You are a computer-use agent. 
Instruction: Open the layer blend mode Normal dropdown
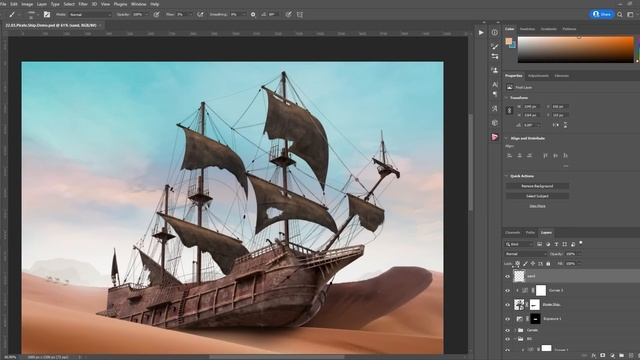tap(526, 254)
